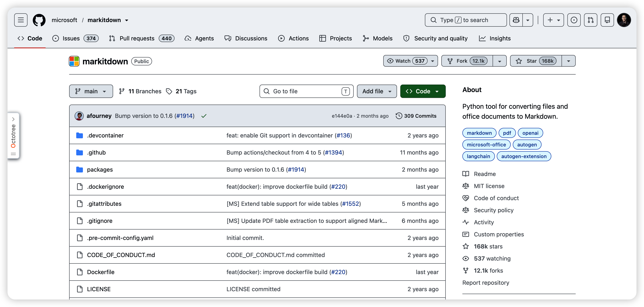
Task: Open the Issues inbox icon in header
Action: [x=574, y=20]
